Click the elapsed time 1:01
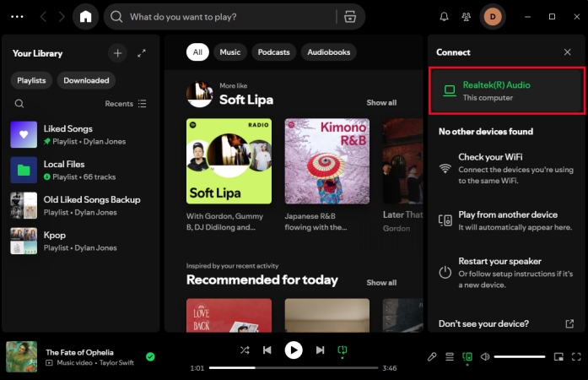This screenshot has height=380, width=588. tap(197, 368)
